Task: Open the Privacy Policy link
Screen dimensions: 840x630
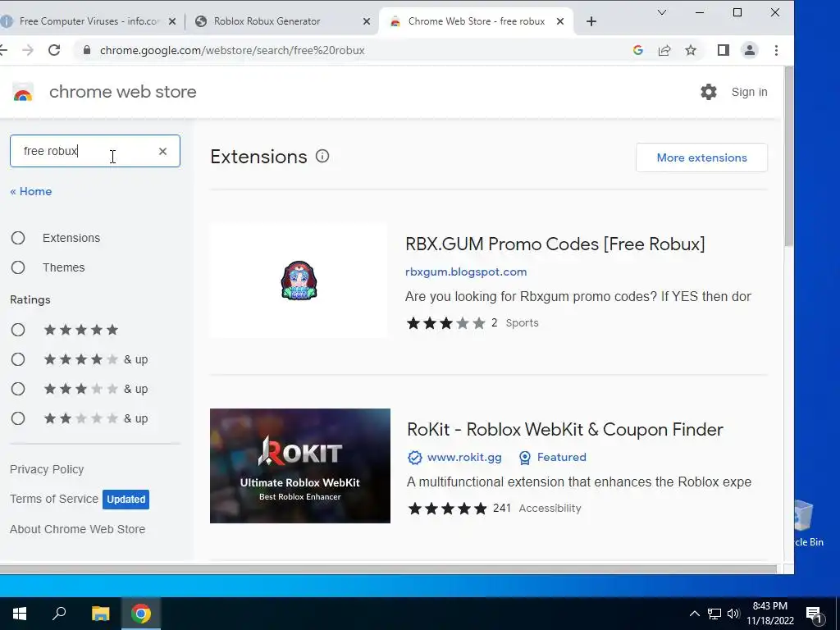Action: pos(47,469)
